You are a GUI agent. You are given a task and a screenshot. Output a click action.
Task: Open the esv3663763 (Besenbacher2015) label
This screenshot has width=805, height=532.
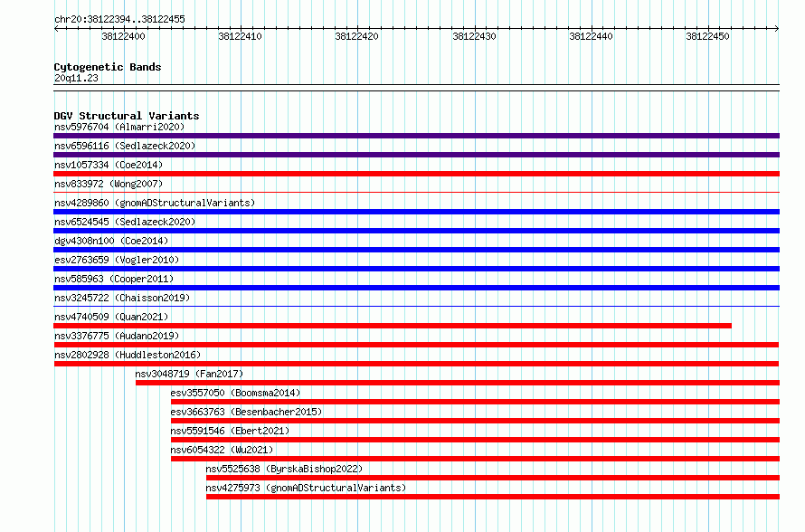pos(246,412)
